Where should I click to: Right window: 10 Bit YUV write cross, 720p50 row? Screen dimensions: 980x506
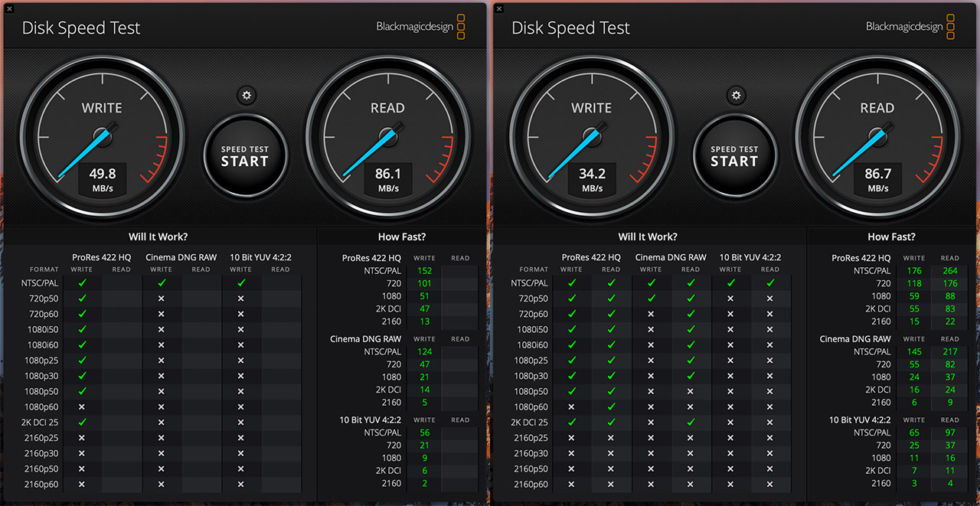730,298
